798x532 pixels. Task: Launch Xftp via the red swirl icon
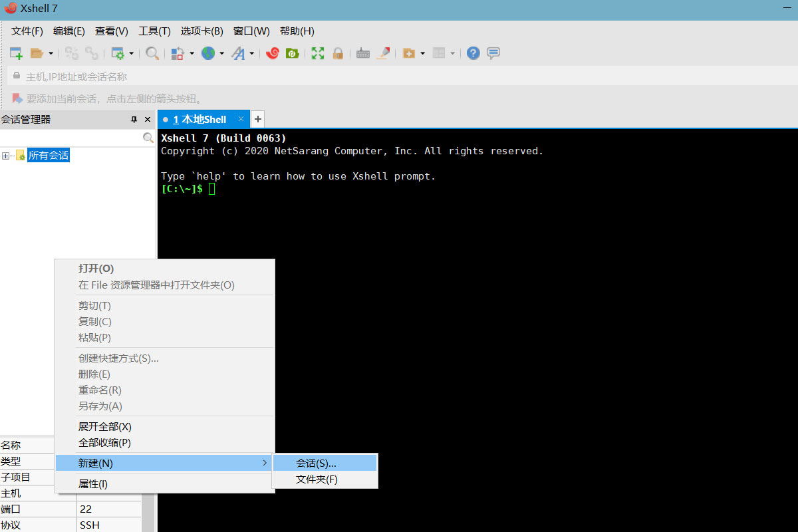[272, 53]
